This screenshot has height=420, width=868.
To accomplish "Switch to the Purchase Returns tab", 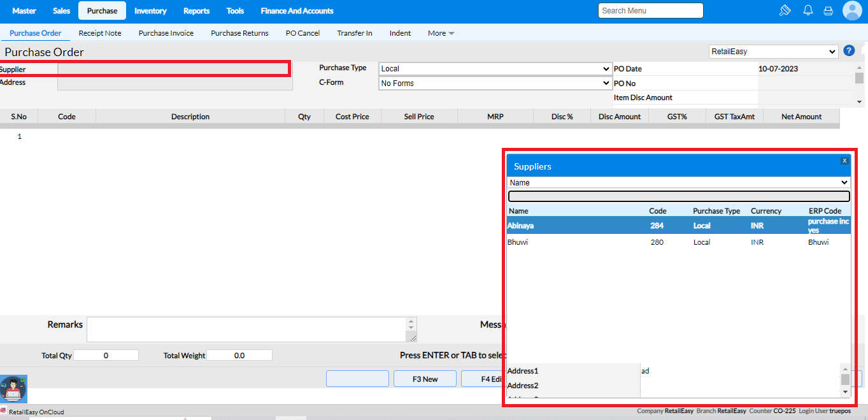I will 239,33.
